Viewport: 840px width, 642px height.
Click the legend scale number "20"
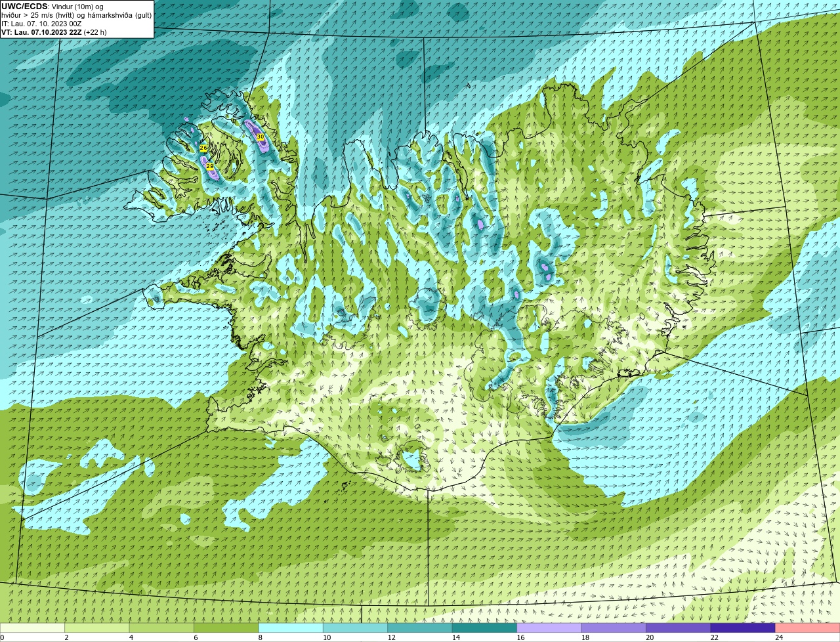click(650, 637)
